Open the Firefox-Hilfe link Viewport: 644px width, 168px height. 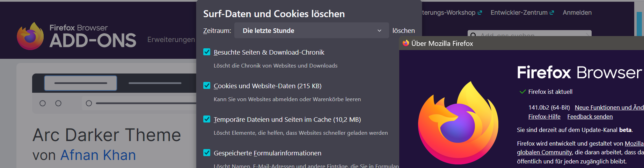pyautogui.click(x=544, y=117)
